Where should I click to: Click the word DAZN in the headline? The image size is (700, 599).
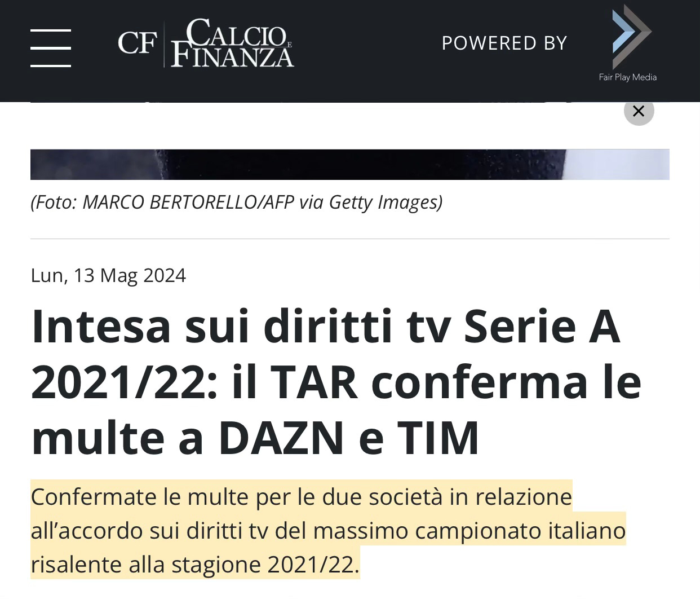[x=281, y=438]
